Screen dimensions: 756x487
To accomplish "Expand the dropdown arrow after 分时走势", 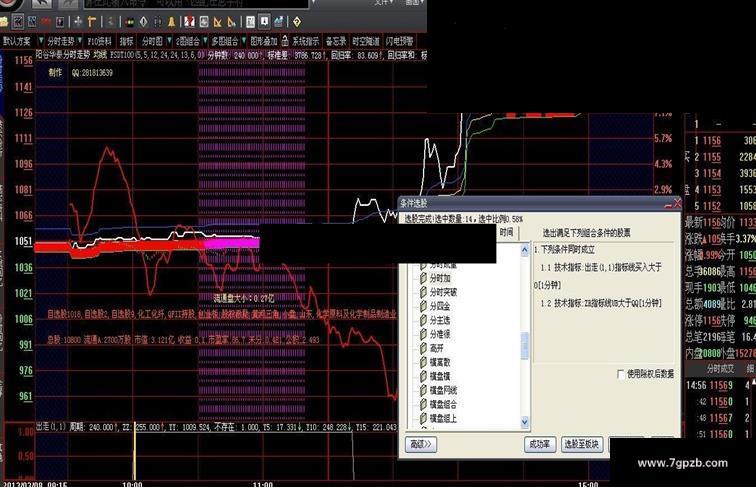I will point(80,41).
